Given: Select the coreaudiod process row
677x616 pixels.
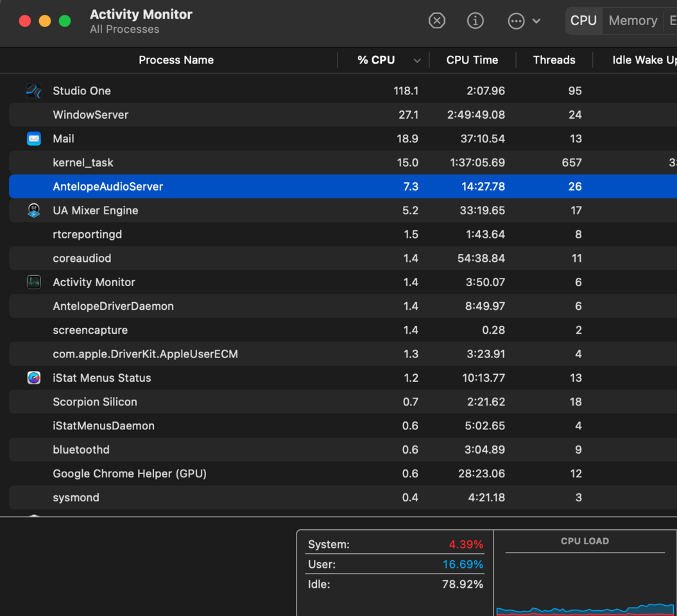Looking at the screenshot, I should click(343, 258).
